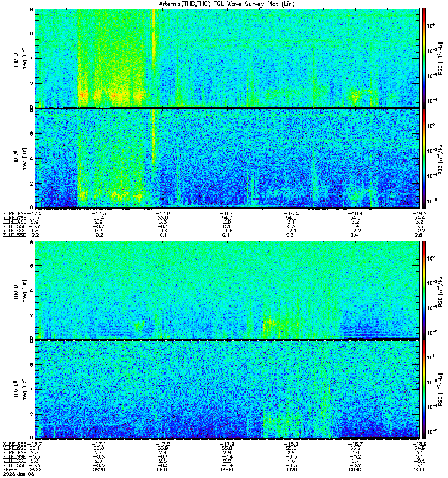This screenshot has width=448, height=478.
Task: Click the X_RE_GSE row label under THB panels
Action: (x=14, y=213)
